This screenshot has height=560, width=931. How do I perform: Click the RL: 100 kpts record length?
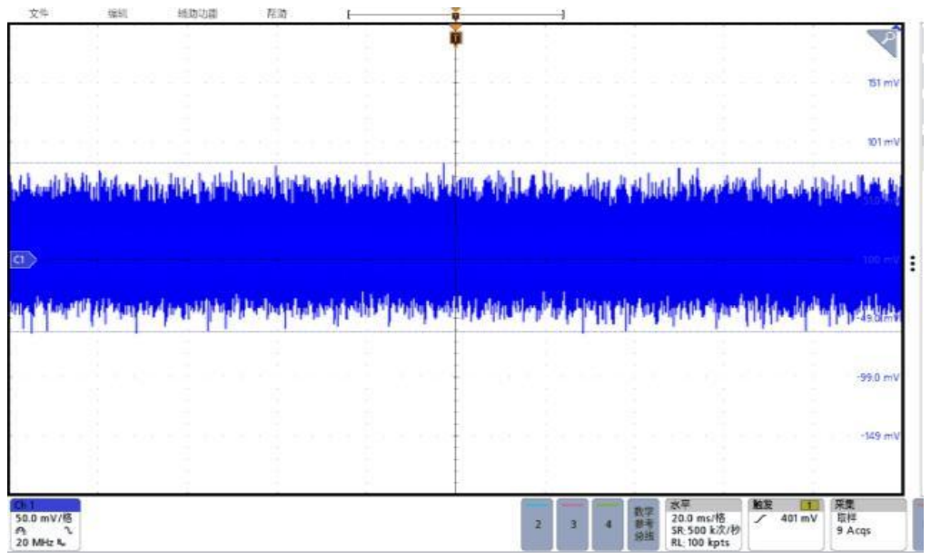pos(700,543)
